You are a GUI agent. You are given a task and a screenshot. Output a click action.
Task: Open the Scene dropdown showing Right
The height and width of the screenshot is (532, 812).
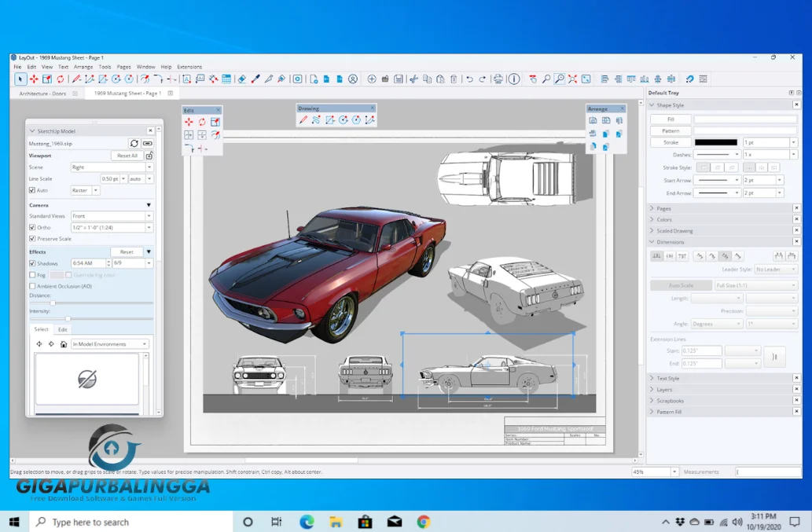tap(112, 167)
